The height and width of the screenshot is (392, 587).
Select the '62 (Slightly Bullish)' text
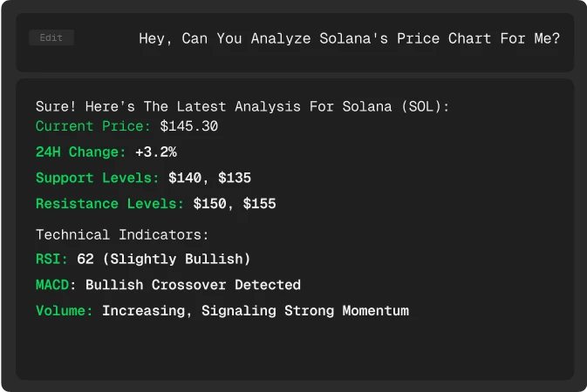[164, 259]
